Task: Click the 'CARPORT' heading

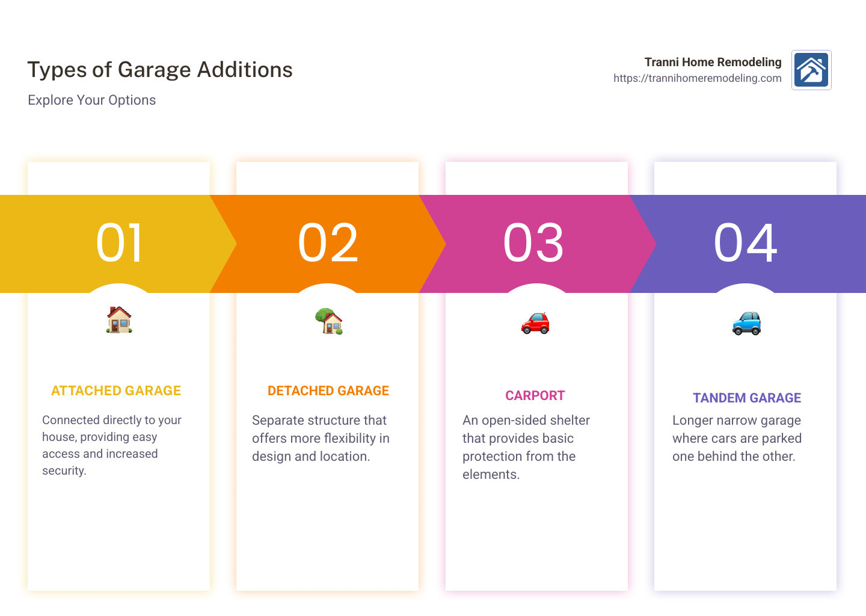Action: pos(535,396)
